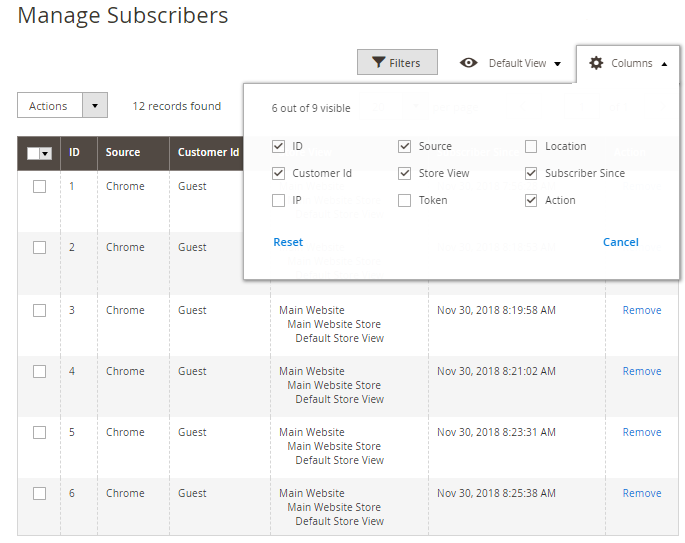The width and height of the screenshot is (685, 543).
Task: Open the select-all checkbox dropdown arrow
Action: pos(45,153)
